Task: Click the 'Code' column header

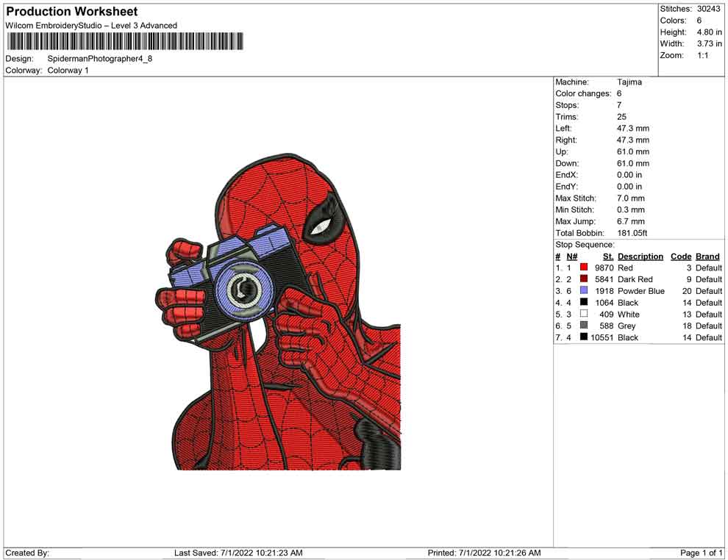Action: 681,256
